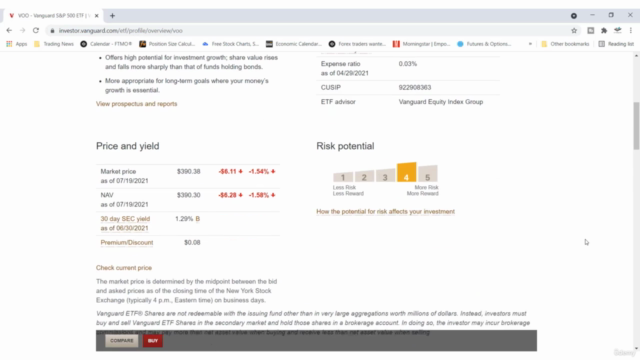Open the Morningstar bookmark
The height and width of the screenshot is (360, 640).
[x=422, y=44]
